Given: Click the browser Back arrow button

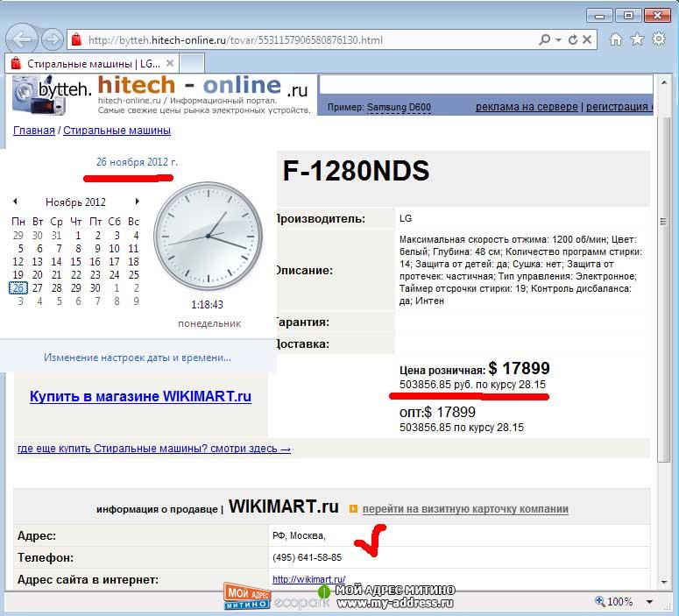Looking at the screenshot, I should 23,39.
